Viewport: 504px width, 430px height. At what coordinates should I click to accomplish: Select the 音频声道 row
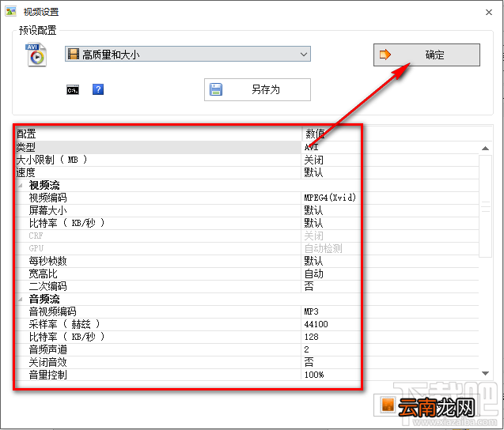(x=247, y=349)
